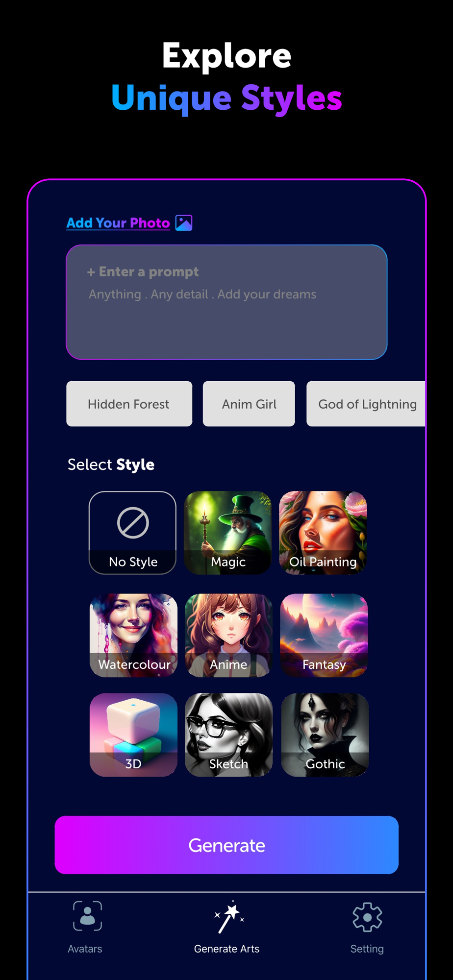Tap the Anim Girl suggestion chip
The image size is (453, 980).
coord(249,404)
